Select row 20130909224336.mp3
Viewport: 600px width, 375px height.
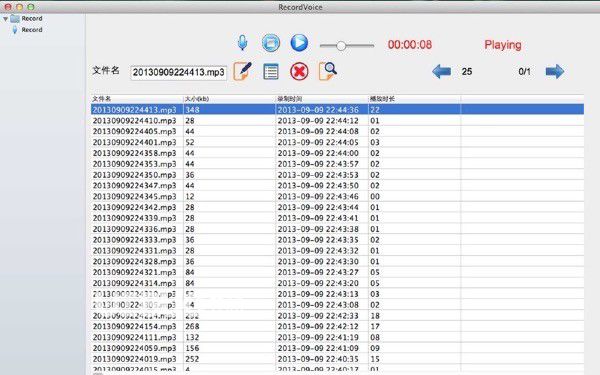[337, 229]
